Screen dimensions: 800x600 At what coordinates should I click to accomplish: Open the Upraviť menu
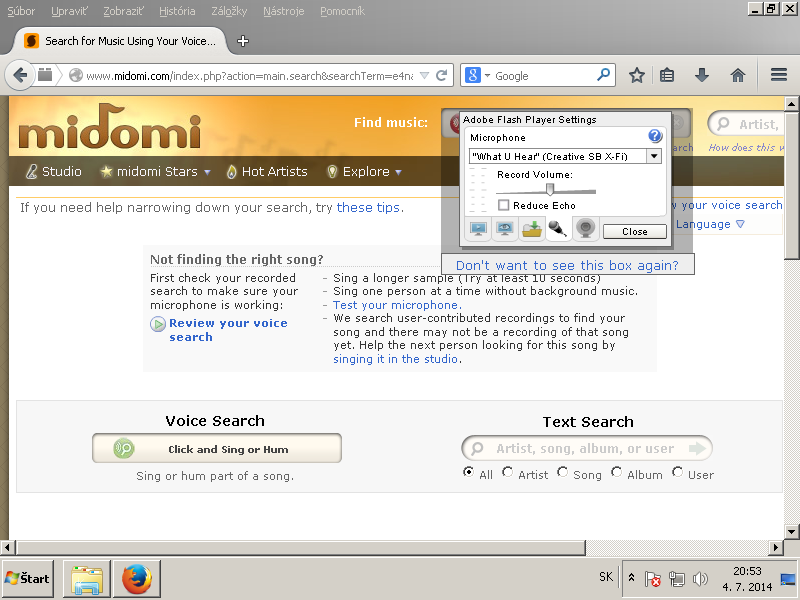coord(69,11)
